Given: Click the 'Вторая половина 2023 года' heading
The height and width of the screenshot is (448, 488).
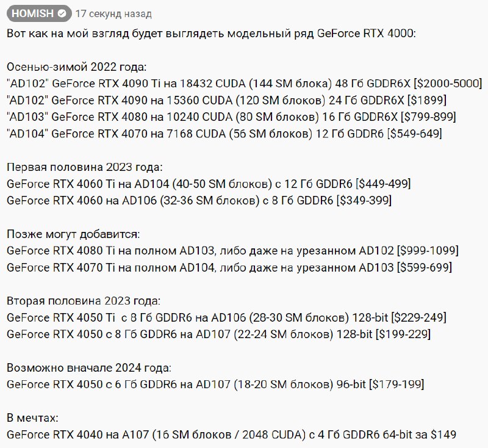Looking at the screenshot, I should coord(84,301).
